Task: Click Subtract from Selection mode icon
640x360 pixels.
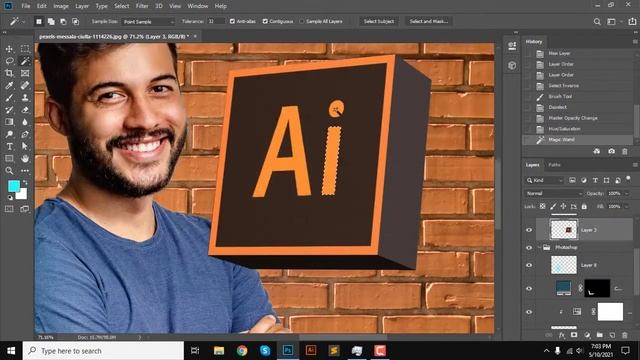Action: pyautogui.click(x=63, y=21)
